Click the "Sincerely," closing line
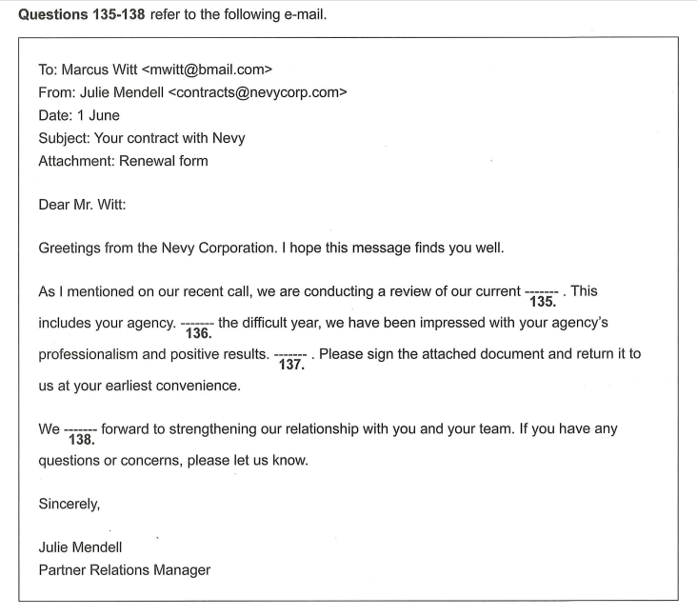The image size is (697, 616). (70, 506)
